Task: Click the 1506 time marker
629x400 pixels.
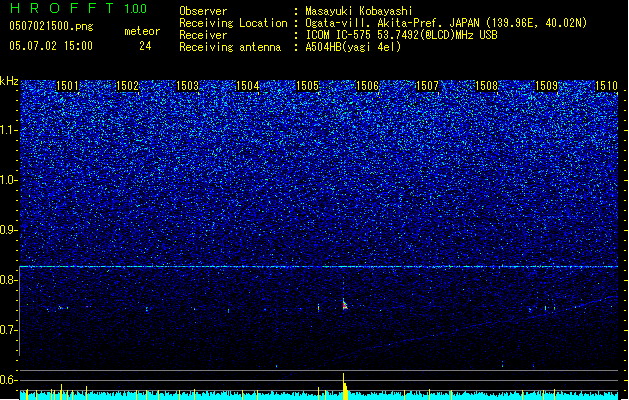Action: point(367,86)
